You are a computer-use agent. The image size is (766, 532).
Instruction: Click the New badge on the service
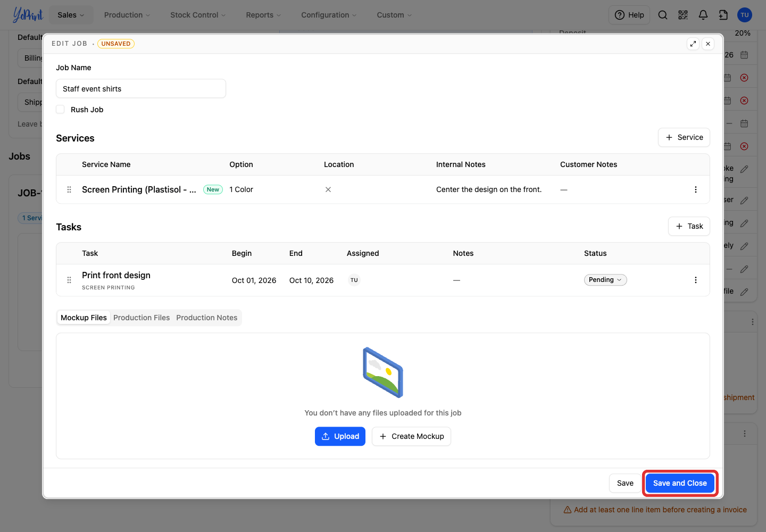[213, 189]
